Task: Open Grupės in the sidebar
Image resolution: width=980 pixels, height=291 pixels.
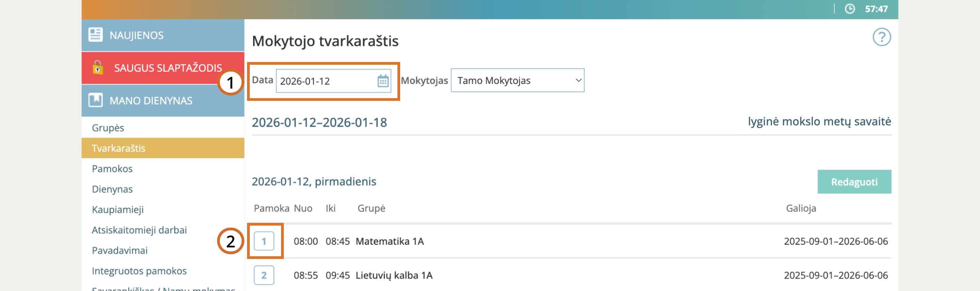Action: tap(108, 127)
